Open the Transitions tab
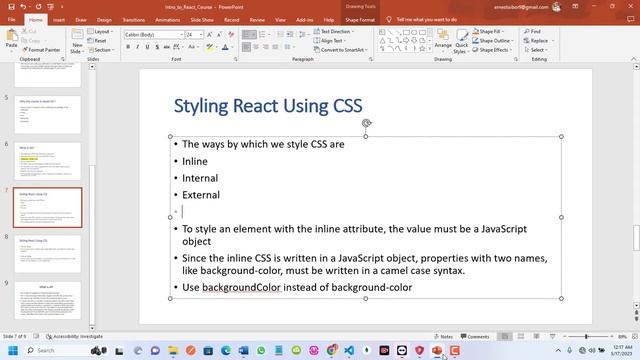640x360 pixels. click(133, 20)
